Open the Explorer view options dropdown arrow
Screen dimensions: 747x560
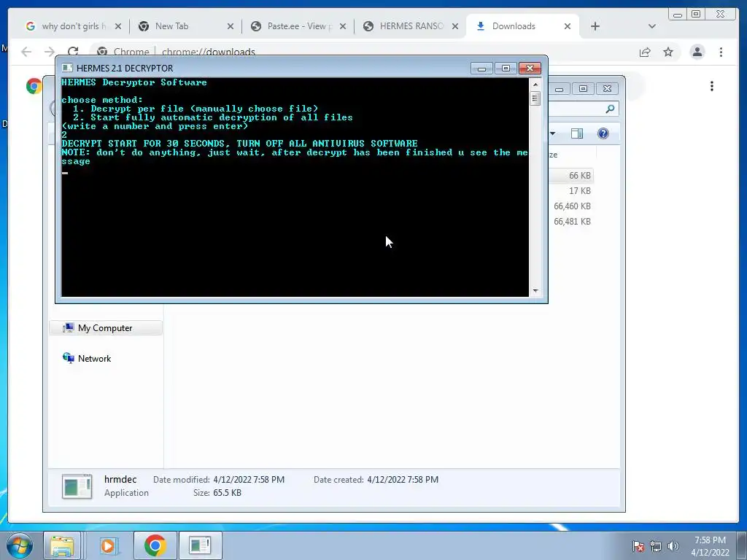(x=553, y=133)
